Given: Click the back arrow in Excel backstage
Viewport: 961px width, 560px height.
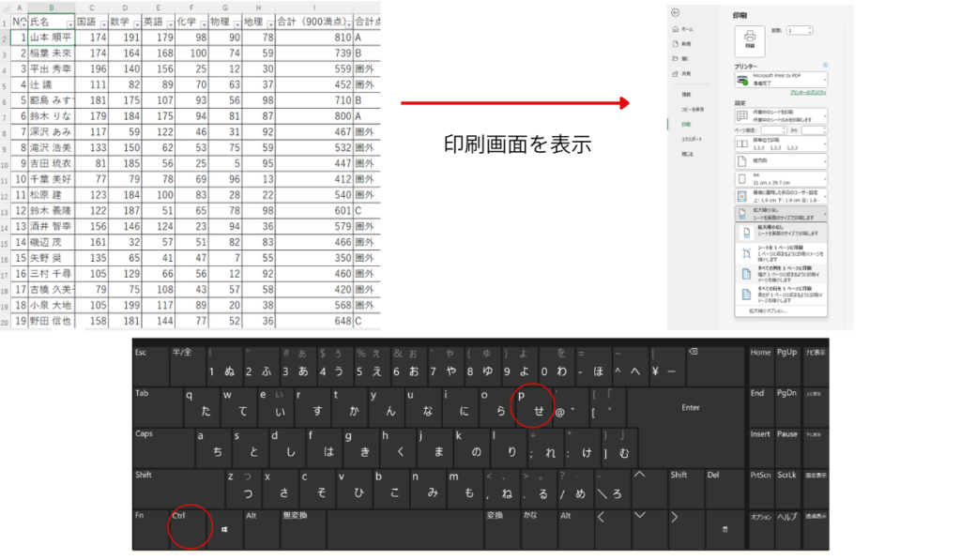Looking at the screenshot, I should coord(676,11).
